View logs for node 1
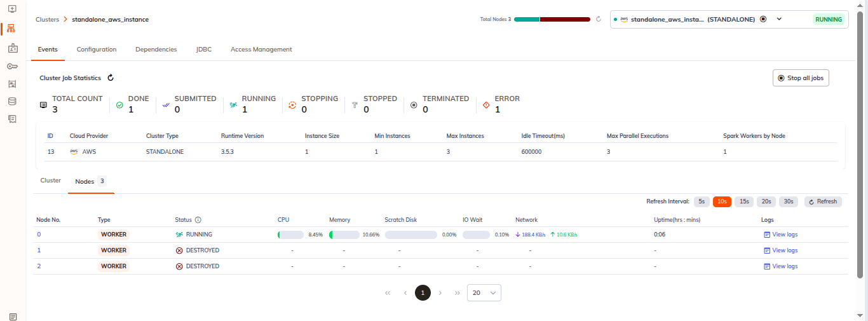The height and width of the screenshot is (321, 868). (x=781, y=250)
